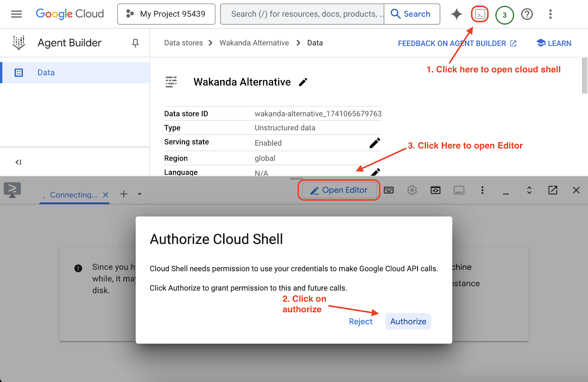This screenshot has width=588, height=382.
Task: Select Data in the sidebar
Action: tap(46, 73)
